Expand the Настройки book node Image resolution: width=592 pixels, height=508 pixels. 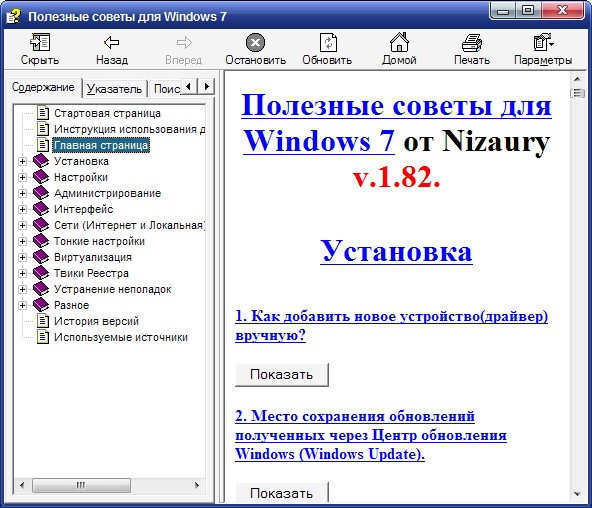22,177
